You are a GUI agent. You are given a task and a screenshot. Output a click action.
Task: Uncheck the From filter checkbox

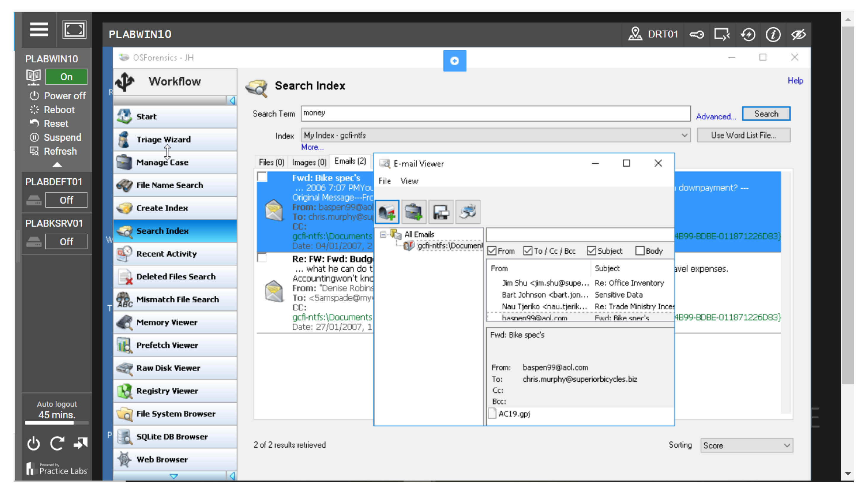click(492, 251)
